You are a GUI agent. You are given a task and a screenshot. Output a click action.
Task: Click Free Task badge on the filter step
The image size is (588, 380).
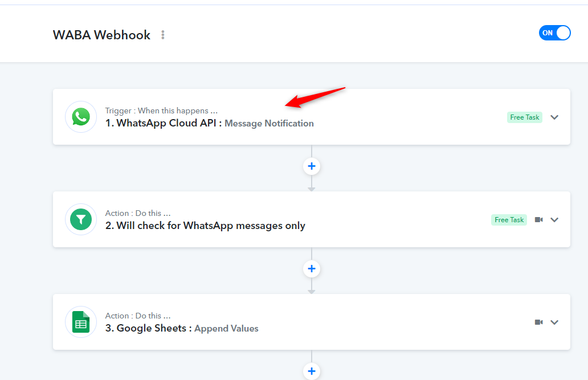509,220
